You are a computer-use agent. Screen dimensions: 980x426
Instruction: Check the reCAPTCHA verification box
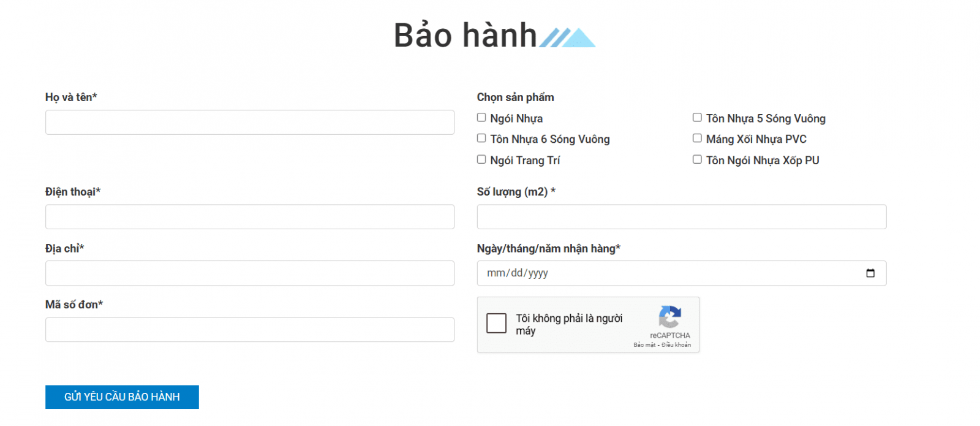[497, 324]
